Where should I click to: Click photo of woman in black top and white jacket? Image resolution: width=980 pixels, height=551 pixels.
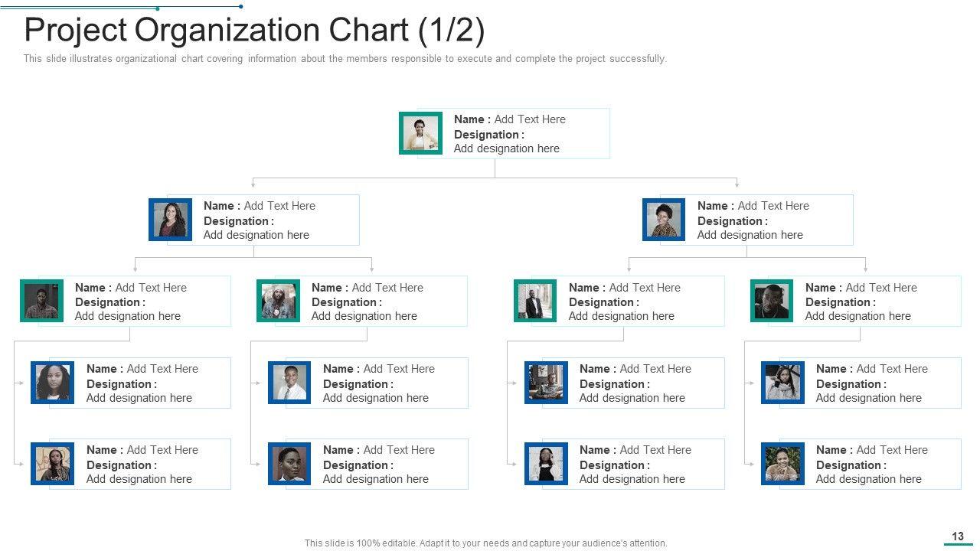(x=546, y=464)
